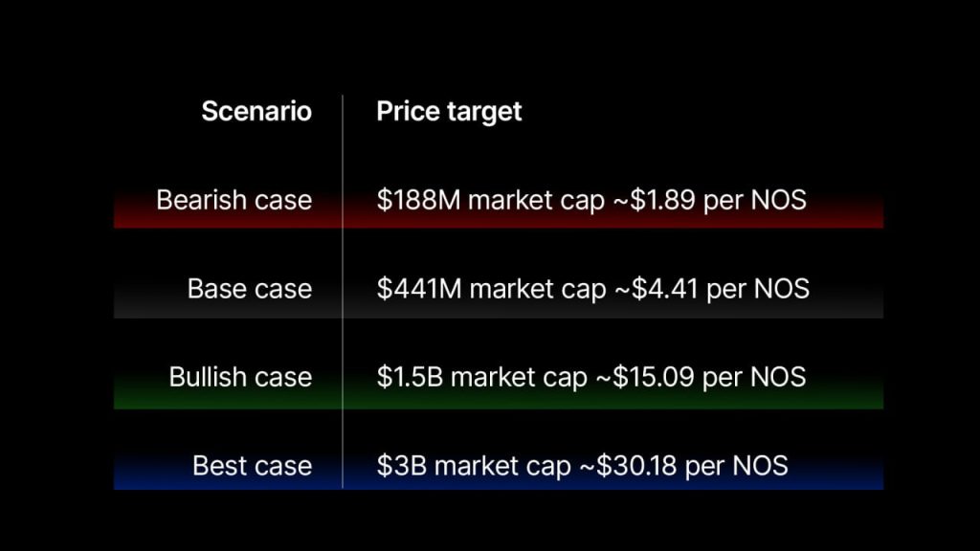Select the Bearish case label
980x551 pixels.
pos(234,200)
